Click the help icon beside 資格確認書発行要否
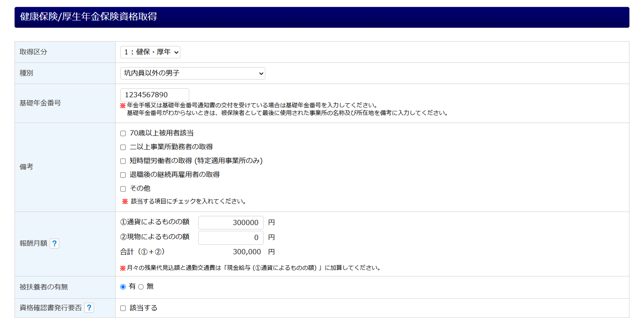644x326 pixels. [x=89, y=308]
